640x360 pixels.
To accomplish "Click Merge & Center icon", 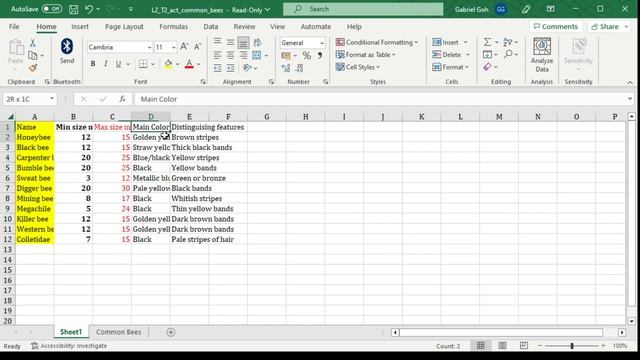I will tap(257, 55).
